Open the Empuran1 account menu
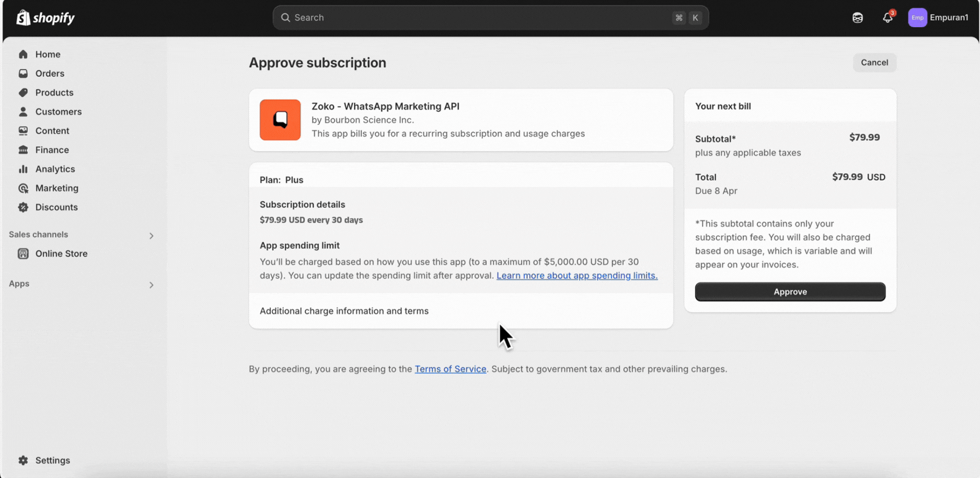Image resolution: width=980 pixels, height=478 pixels. 939,18
